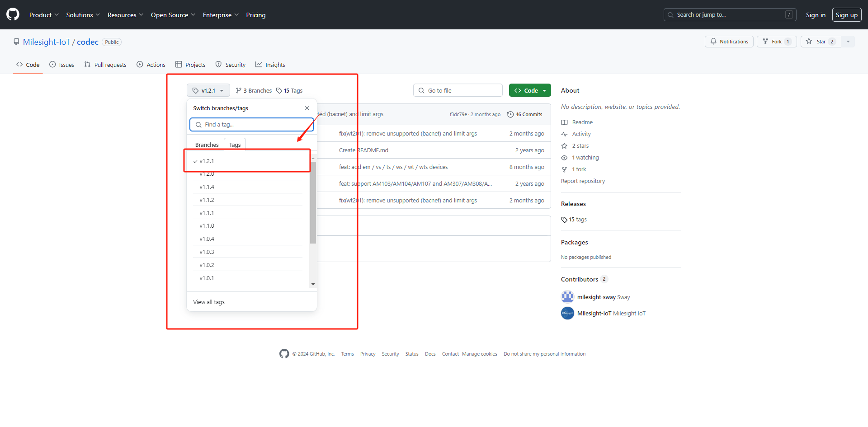
Task: Click the GitHub logo in header
Action: pos(13,14)
